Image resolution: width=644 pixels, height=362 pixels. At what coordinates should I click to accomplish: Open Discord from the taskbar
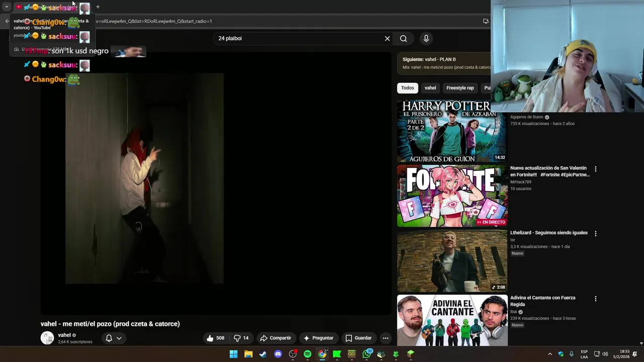click(x=278, y=354)
